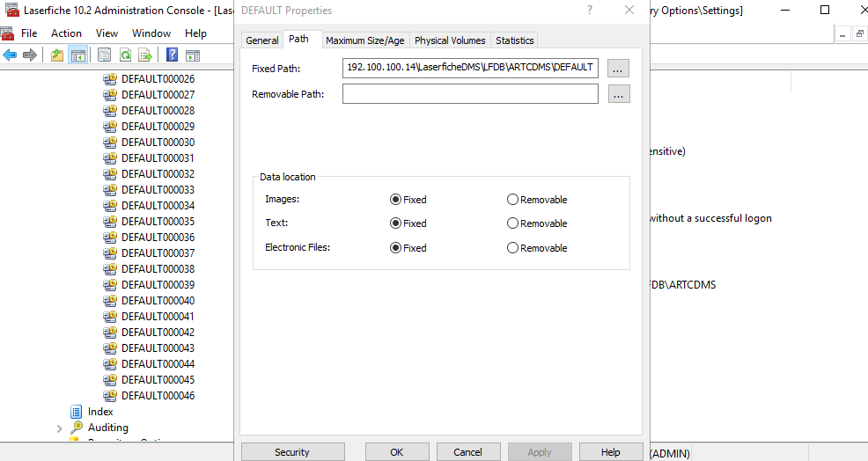
Task: Select Fixed for Electronic Files location
Action: 395,248
